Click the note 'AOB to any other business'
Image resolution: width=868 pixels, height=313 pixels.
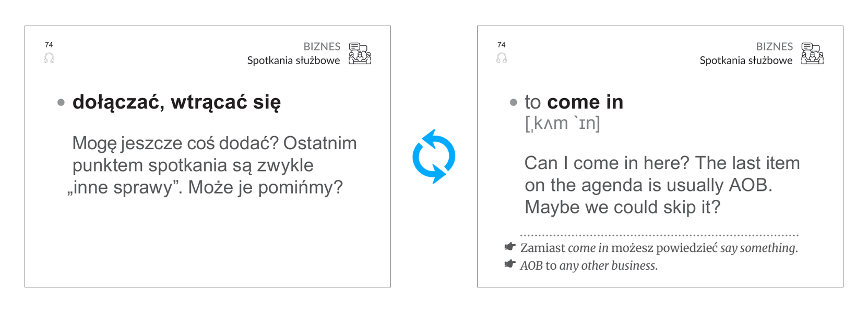pos(588,266)
